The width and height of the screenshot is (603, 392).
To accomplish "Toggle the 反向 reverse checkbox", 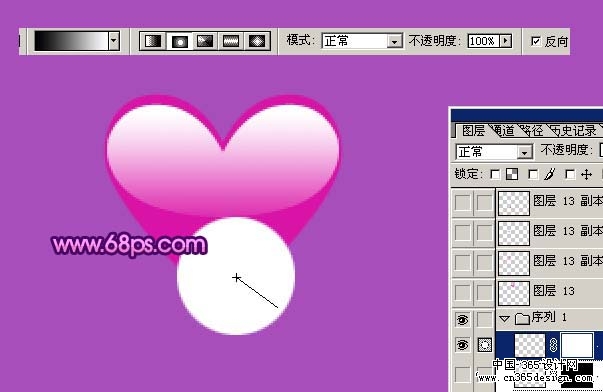I will click(536, 41).
